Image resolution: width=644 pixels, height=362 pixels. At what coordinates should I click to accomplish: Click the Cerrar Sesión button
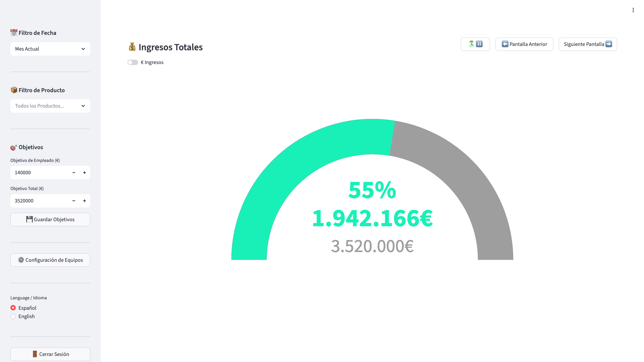50,354
